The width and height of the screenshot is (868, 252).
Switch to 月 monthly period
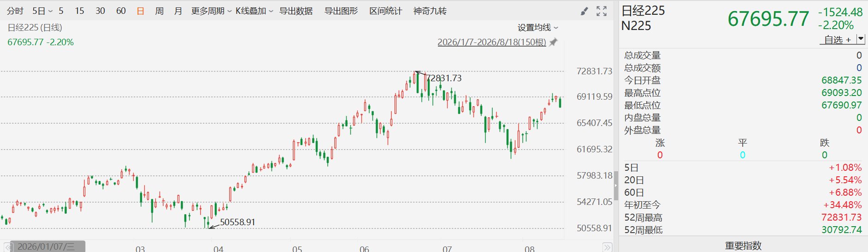click(178, 11)
